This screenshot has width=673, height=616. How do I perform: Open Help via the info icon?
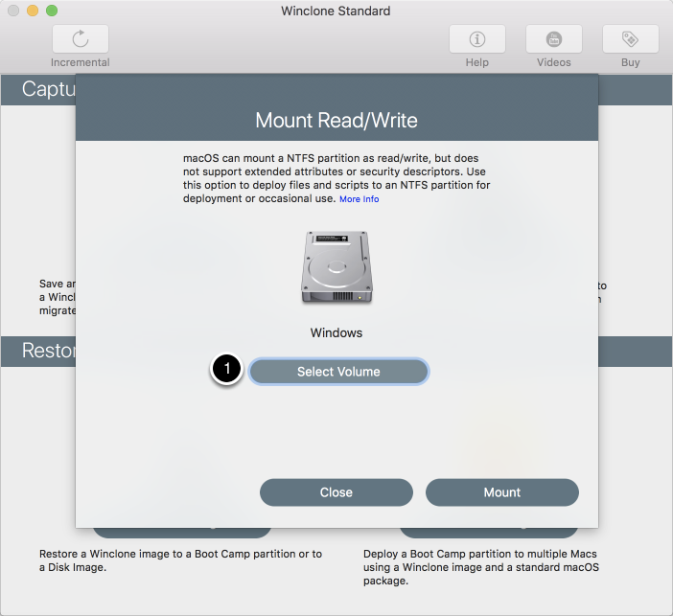click(476, 39)
